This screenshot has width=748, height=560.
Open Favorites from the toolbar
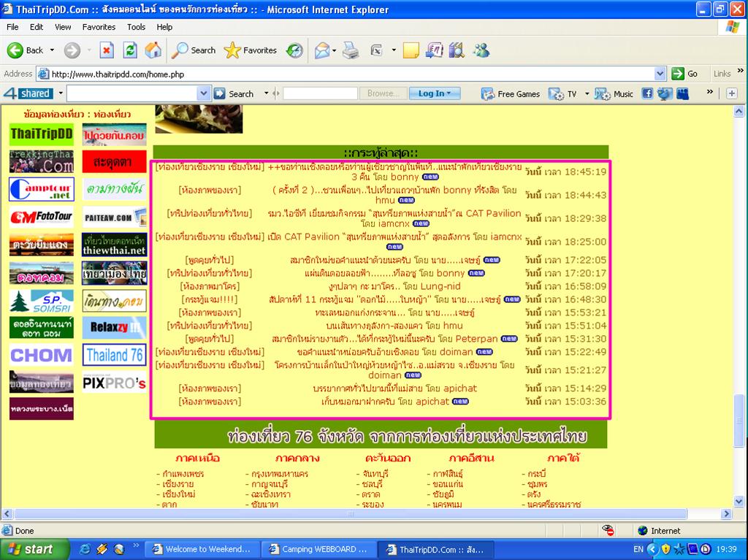(x=251, y=50)
